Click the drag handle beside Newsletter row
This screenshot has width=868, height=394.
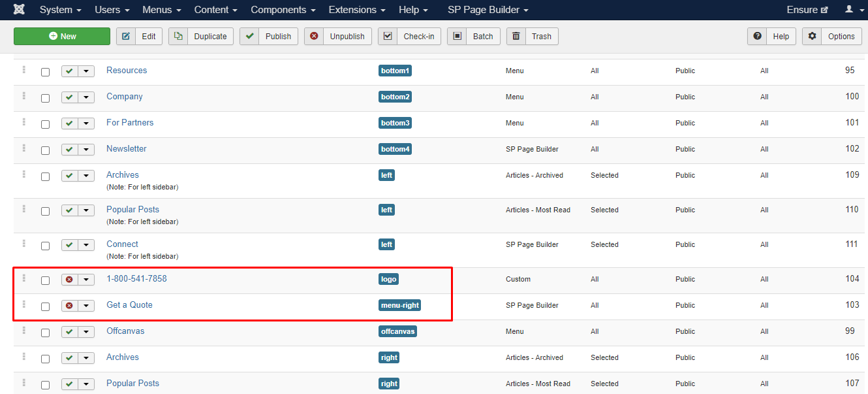pos(24,148)
